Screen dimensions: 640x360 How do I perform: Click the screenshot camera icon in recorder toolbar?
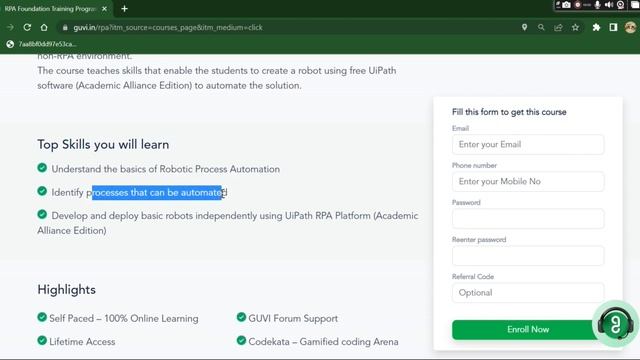(x=567, y=5)
